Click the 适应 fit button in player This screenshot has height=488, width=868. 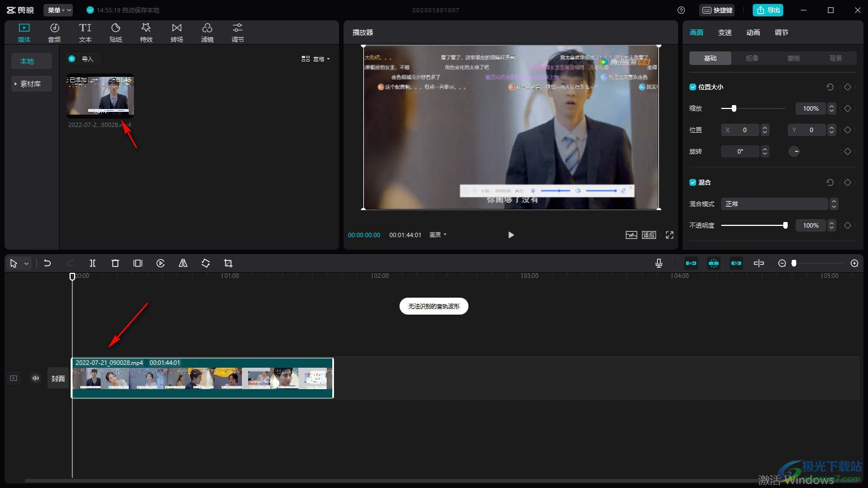[649, 235]
